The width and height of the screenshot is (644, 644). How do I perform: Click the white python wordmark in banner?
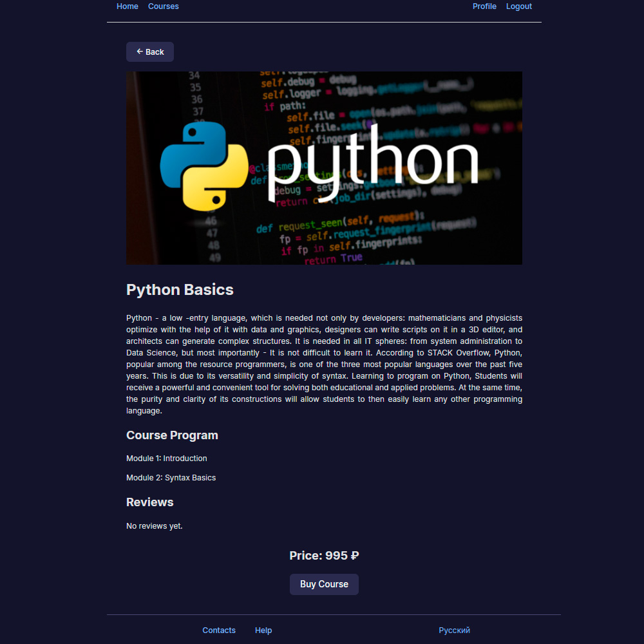tap(373, 164)
